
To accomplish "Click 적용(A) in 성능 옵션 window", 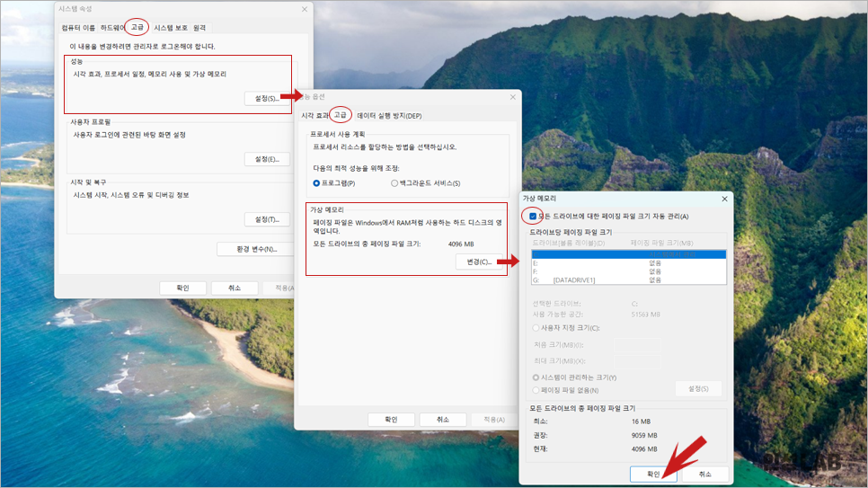I will [494, 420].
